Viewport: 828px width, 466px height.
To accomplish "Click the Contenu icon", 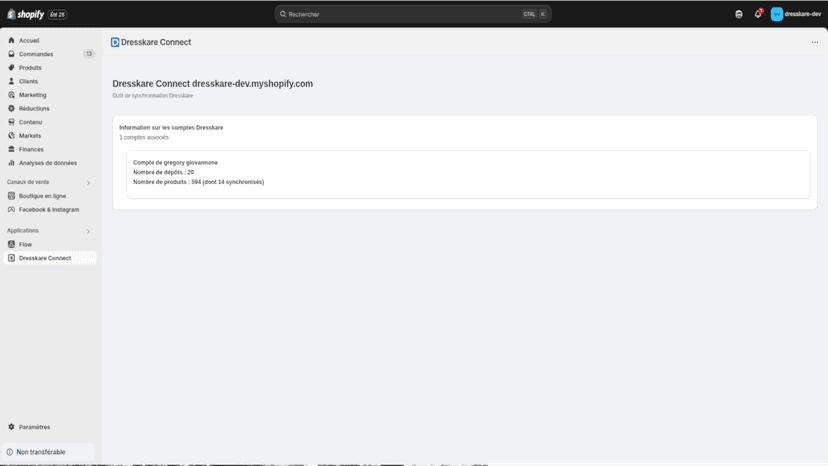I will pyautogui.click(x=11, y=122).
